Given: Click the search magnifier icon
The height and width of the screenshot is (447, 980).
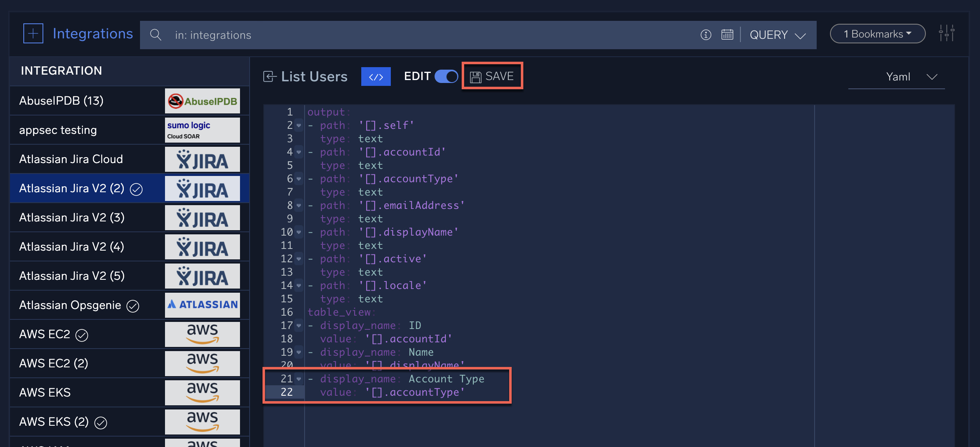Looking at the screenshot, I should pyautogui.click(x=155, y=35).
